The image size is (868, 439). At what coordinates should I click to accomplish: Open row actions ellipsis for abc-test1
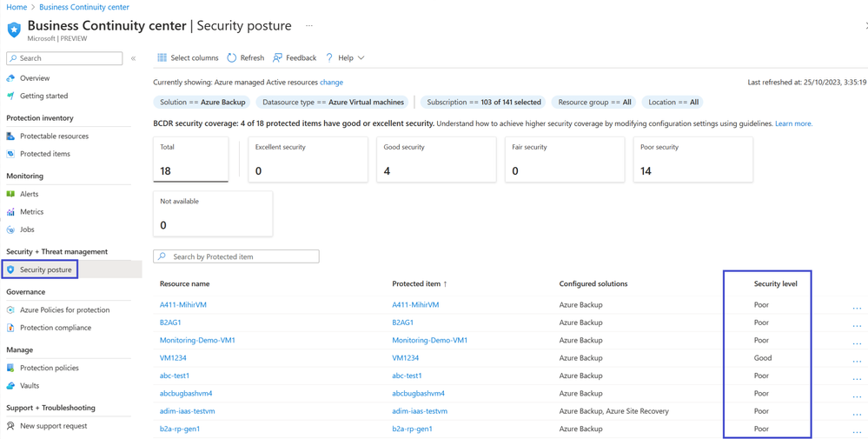pyautogui.click(x=857, y=379)
